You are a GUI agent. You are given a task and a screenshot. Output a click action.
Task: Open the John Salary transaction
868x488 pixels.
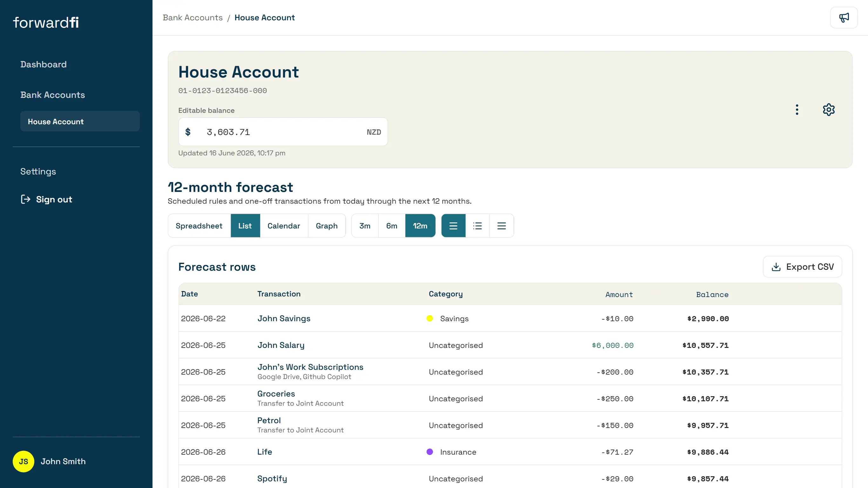[x=281, y=345]
